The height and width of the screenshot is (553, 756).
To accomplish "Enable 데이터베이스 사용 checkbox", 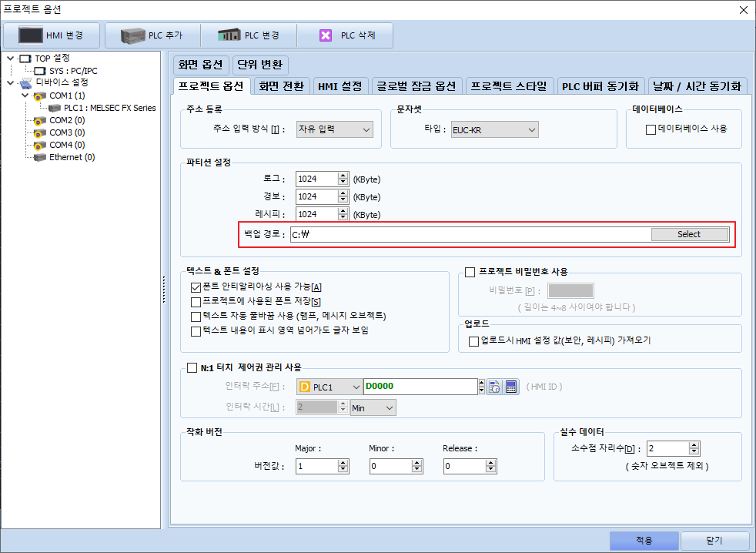I will tap(651, 129).
